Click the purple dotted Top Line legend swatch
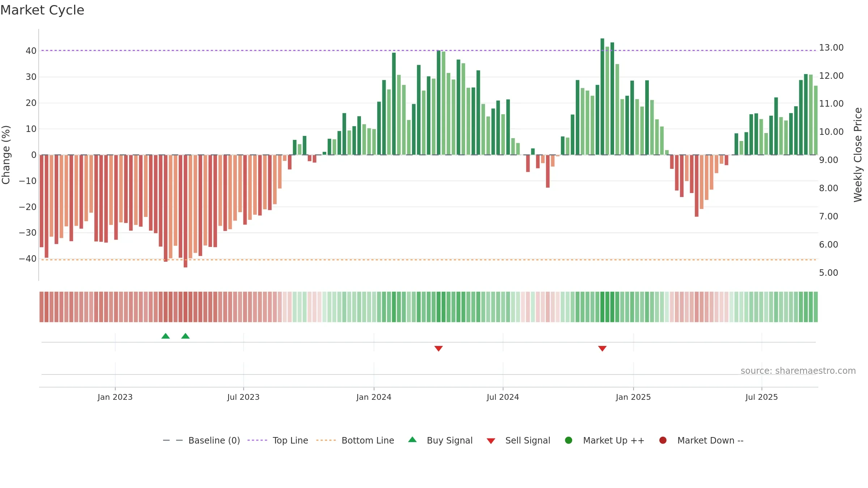The height and width of the screenshot is (488, 868). [257, 440]
